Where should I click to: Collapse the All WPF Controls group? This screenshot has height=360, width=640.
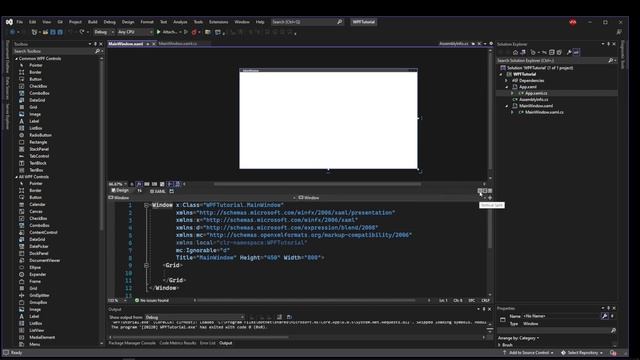tap(16, 177)
